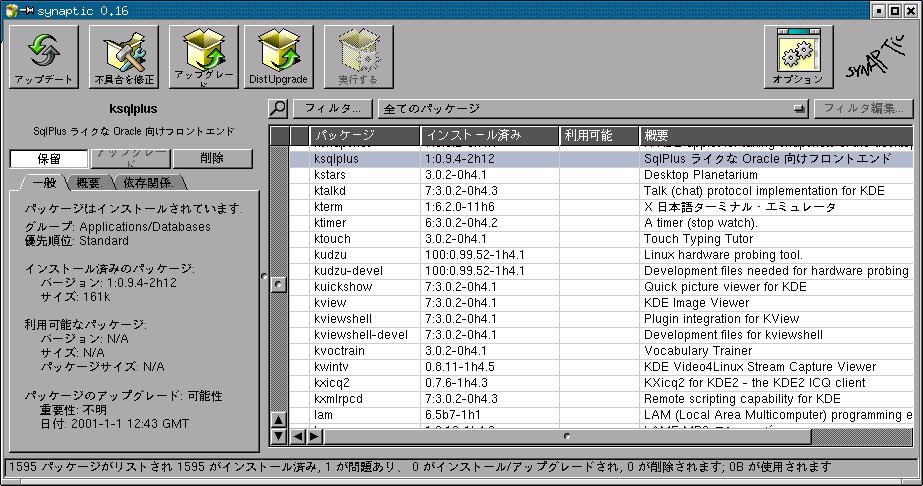Viewport: 923px width, 486px height.
Task: Select the kxicq2 package row
Action: click(601, 382)
